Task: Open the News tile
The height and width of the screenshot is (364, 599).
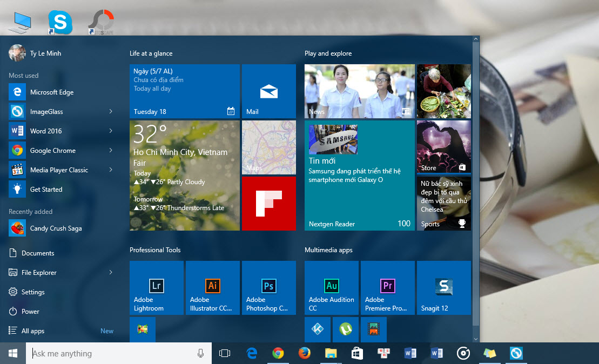Action: pyautogui.click(x=360, y=91)
